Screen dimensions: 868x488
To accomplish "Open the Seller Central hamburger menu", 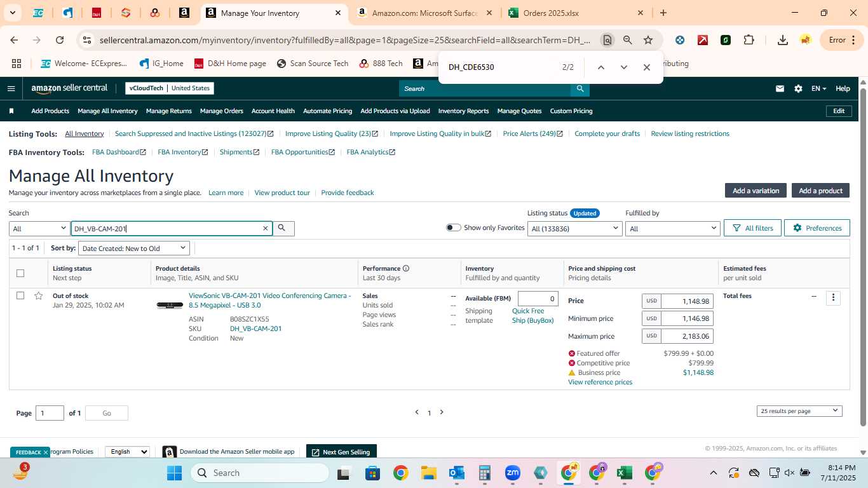I will pyautogui.click(x=11, y=88).
